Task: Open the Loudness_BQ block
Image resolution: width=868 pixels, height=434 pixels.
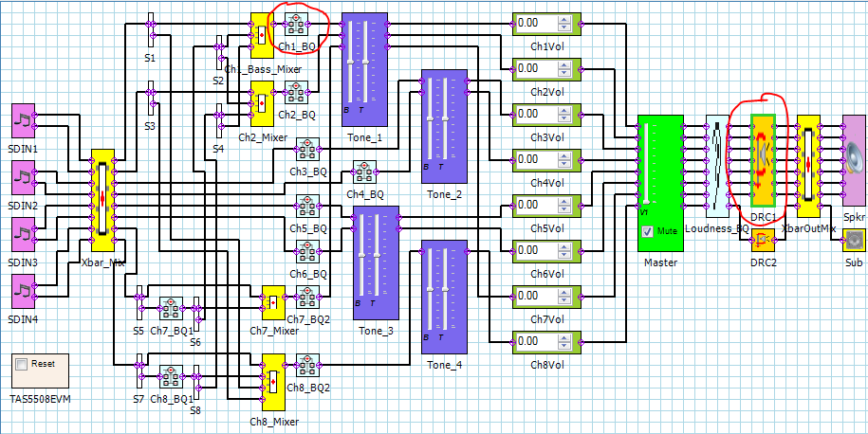Action: click(717, 166)
